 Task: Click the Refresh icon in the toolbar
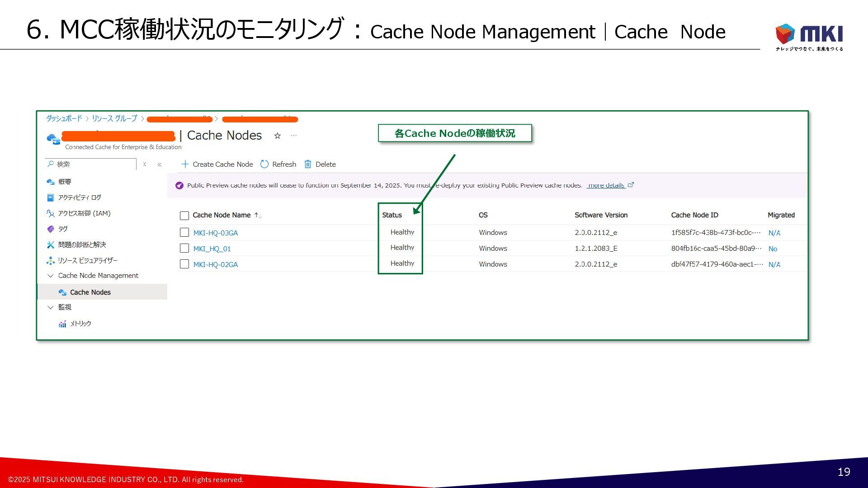pos(264,164)
